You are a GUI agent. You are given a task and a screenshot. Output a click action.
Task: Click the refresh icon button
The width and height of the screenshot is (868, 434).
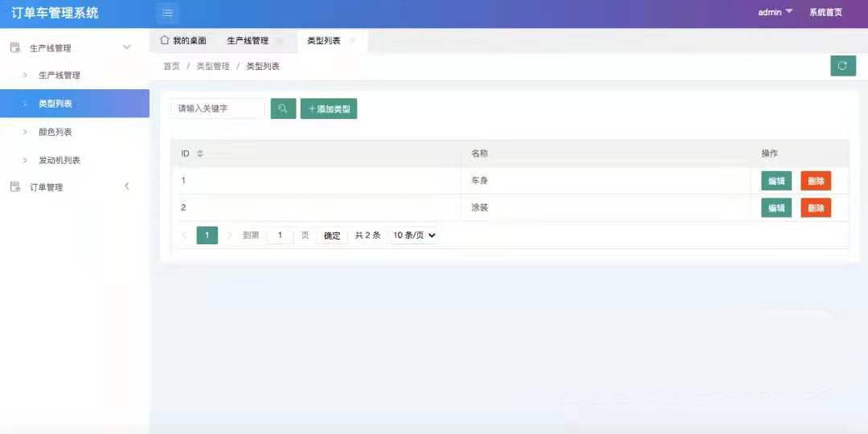[x=842, y=66]
